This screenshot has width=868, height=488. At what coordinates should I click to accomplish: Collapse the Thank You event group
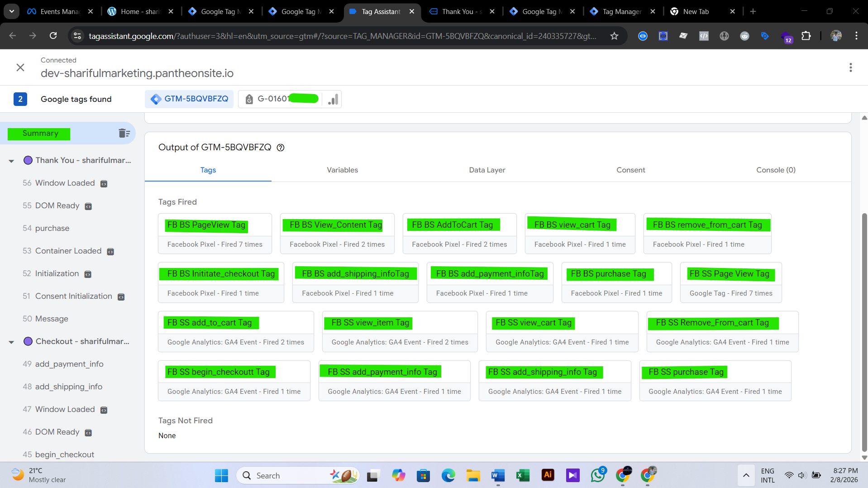(x=11, y=160)
